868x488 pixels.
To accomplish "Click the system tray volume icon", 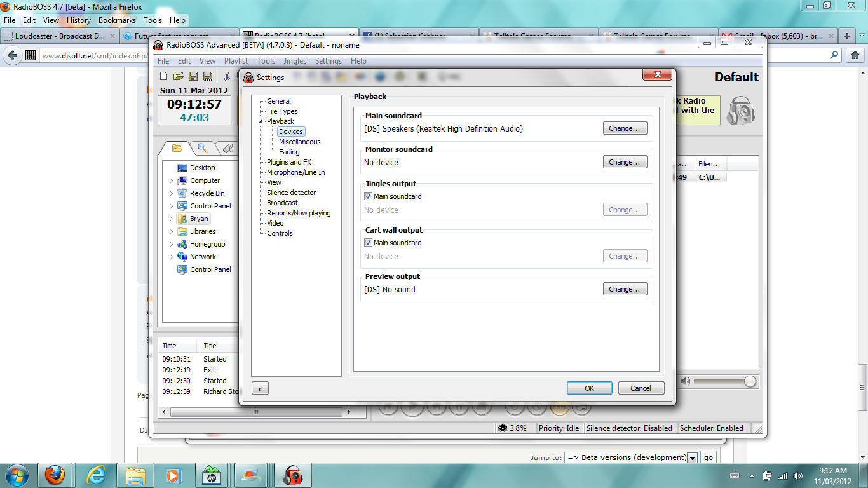I will [799, 475].
